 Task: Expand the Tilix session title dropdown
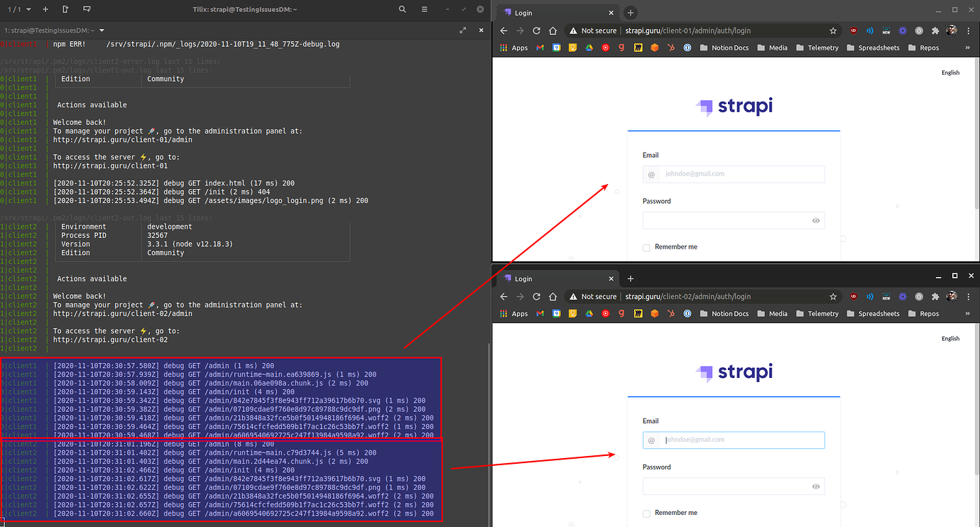[102, 31]
